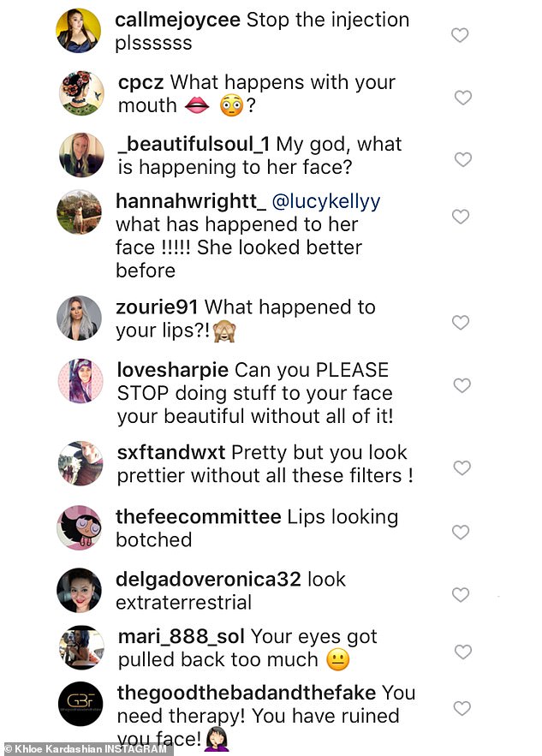Visit the thefeecommittee username link

pos(198,517)
